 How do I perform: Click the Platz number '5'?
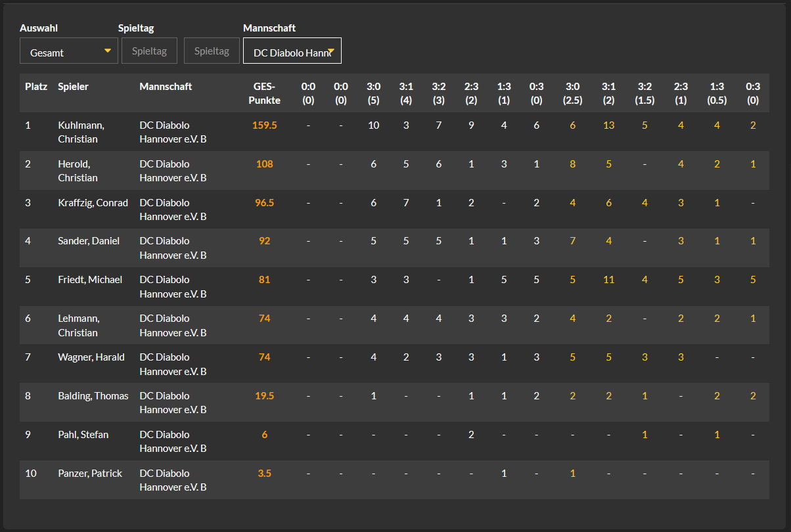pyautogui.click(x=28, y=280)
